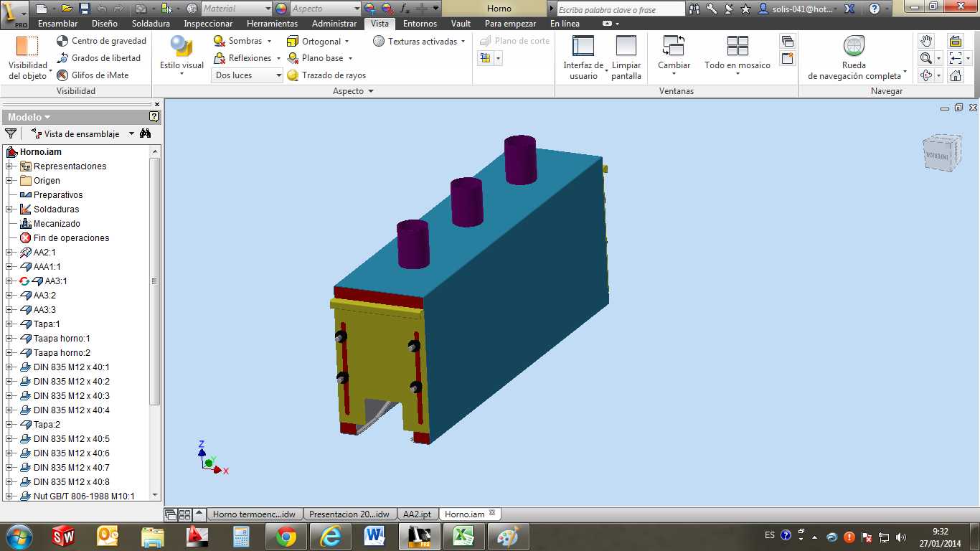Click the Look At view icon
Screen dimensions: 980x551
click(956, 41)
